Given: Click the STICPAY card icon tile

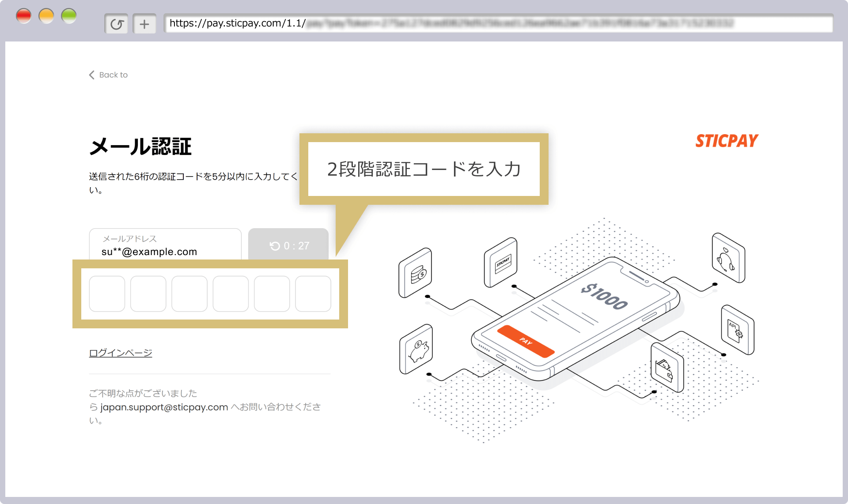Looking at the screenshot, I should coord(501,262).
